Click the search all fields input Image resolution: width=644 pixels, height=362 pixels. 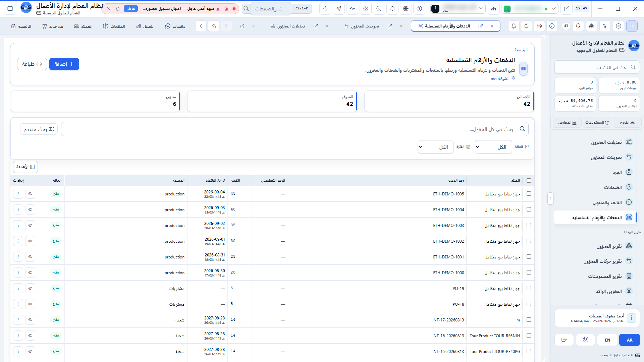point(295,129)
